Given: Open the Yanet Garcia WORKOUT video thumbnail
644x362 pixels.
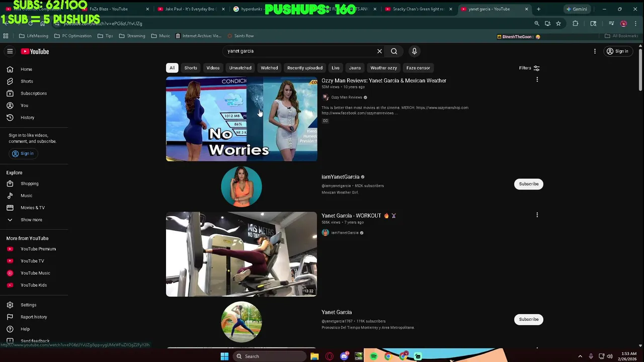Looking at the screenshot, I should 242,254.
